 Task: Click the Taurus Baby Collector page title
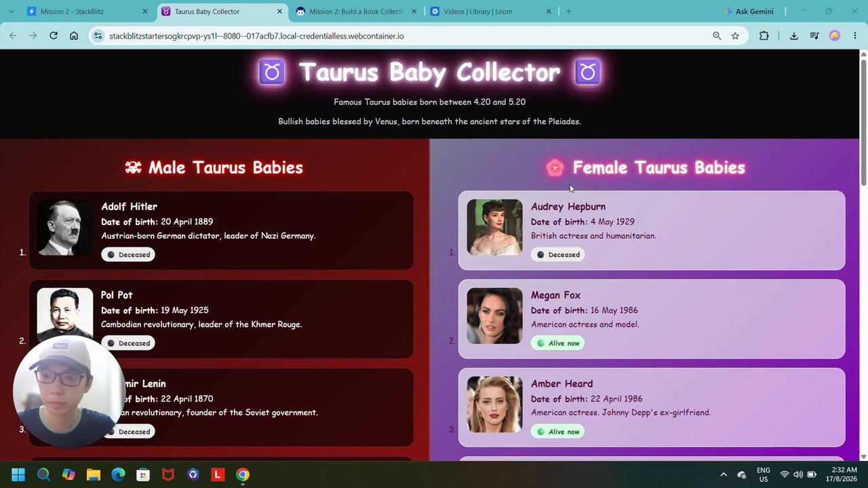coord(430,72)
